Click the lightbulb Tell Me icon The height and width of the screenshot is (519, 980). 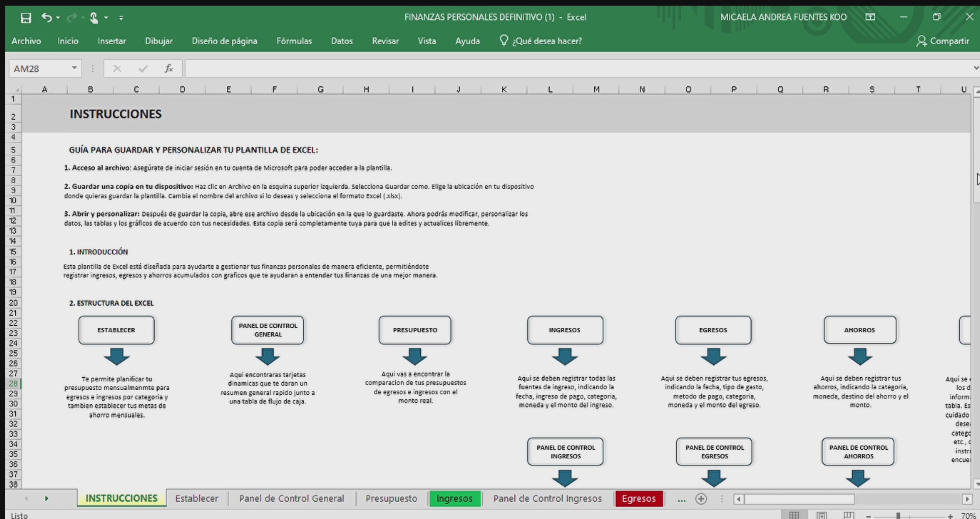504,40
